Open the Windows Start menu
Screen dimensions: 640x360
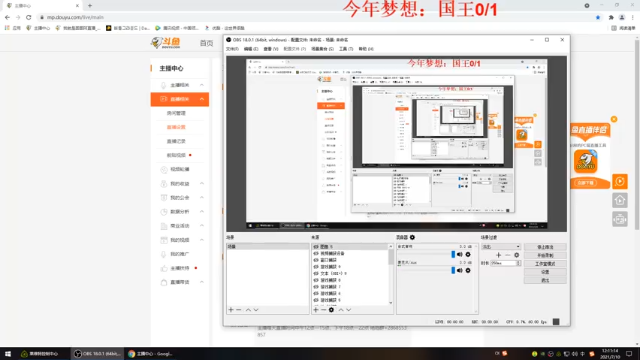tap(8, 354)
